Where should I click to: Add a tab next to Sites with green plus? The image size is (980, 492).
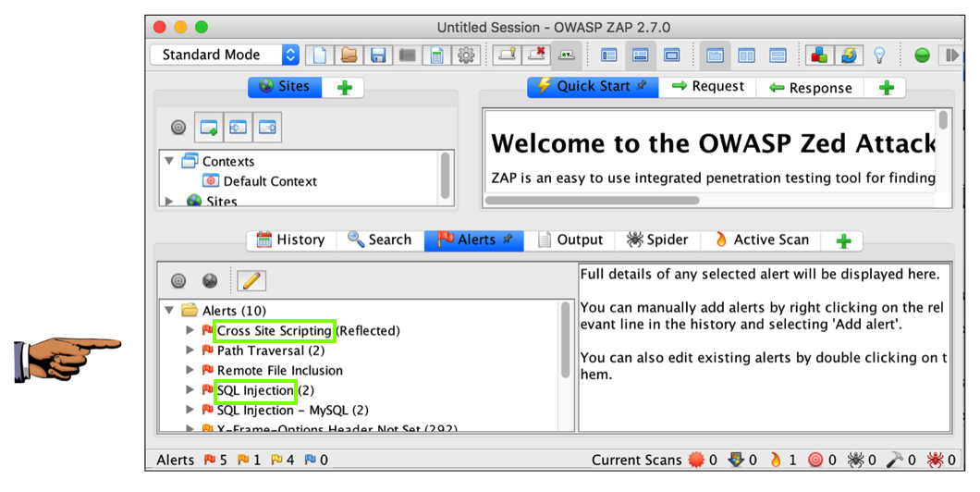coord(344,88)
